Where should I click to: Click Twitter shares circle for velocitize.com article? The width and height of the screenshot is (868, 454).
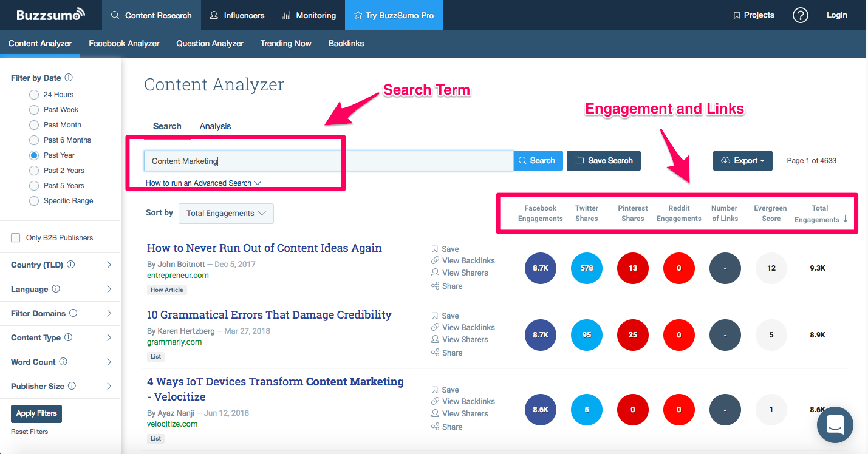587,409
